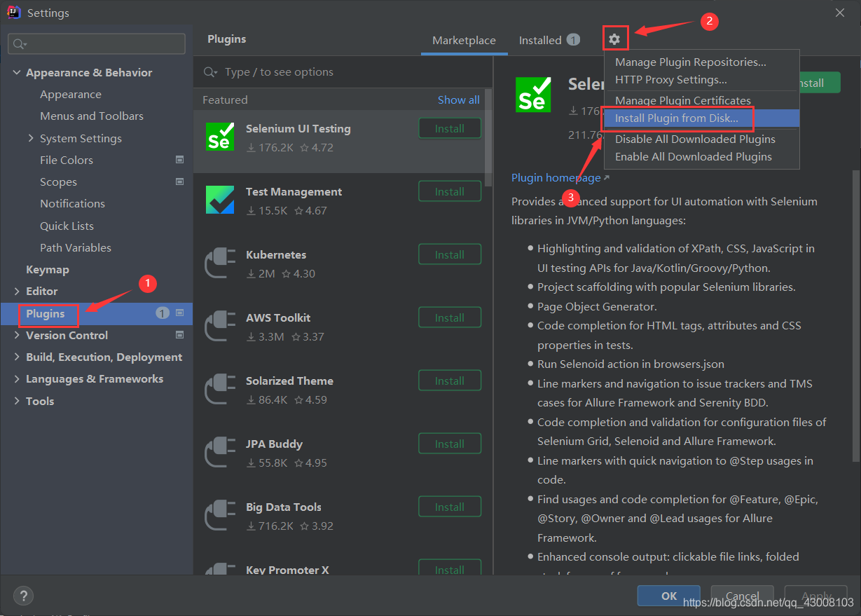Click the magnifier icon in plugin search field
This screenshot has width=861, height=616.
click(x=209, y=72)
